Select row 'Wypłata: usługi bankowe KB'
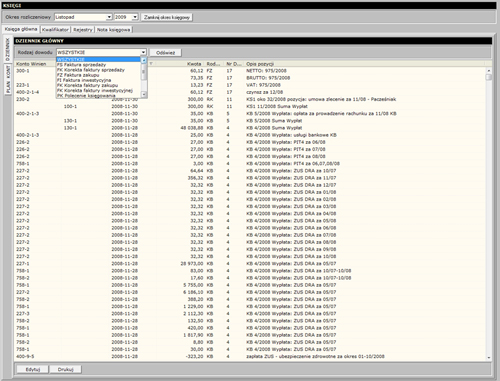 point(250,135)
